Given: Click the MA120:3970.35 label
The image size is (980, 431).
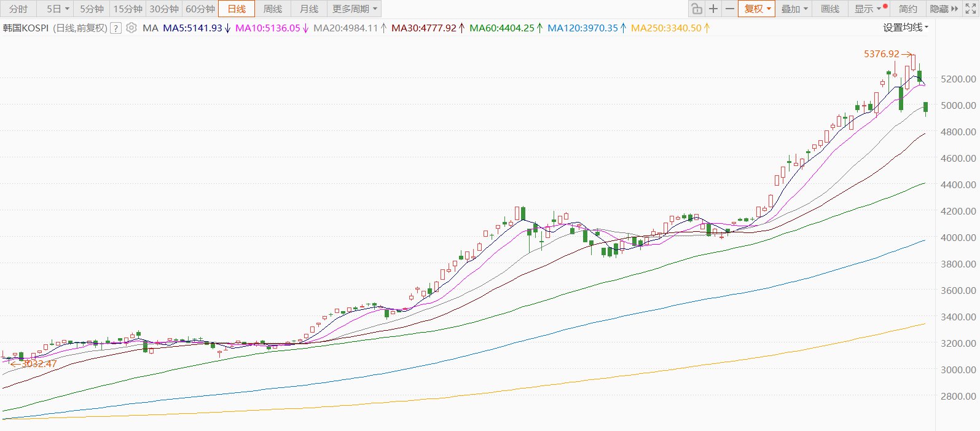Looking at the screenshot, I should coord(582,28).
